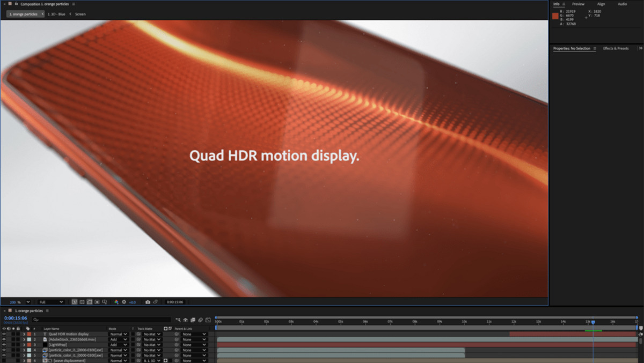
Task: Enable visibility for wave displacement layer
Action: (x=4, y=361)
